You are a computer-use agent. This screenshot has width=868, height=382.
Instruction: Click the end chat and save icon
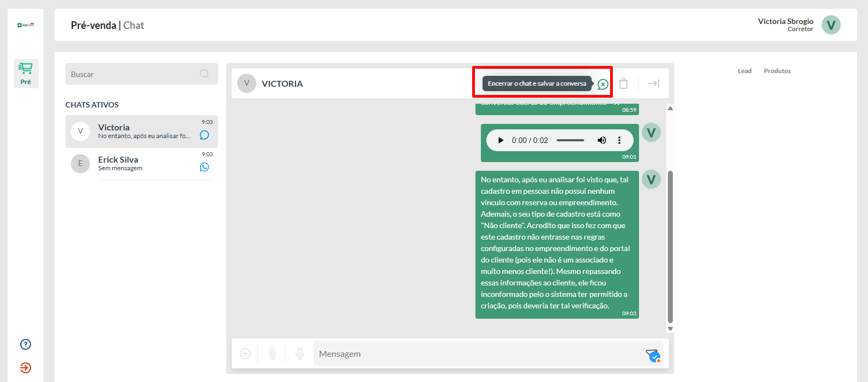[x=602, y=84]
